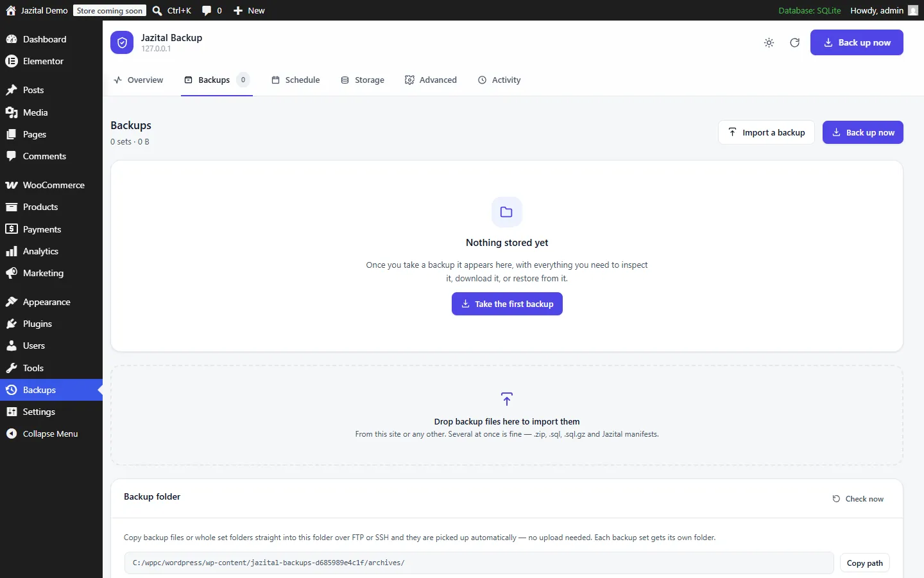Select the Backups tab
Image resolution: width=924 pixels, height=578 pixels.
coord(217,80)
